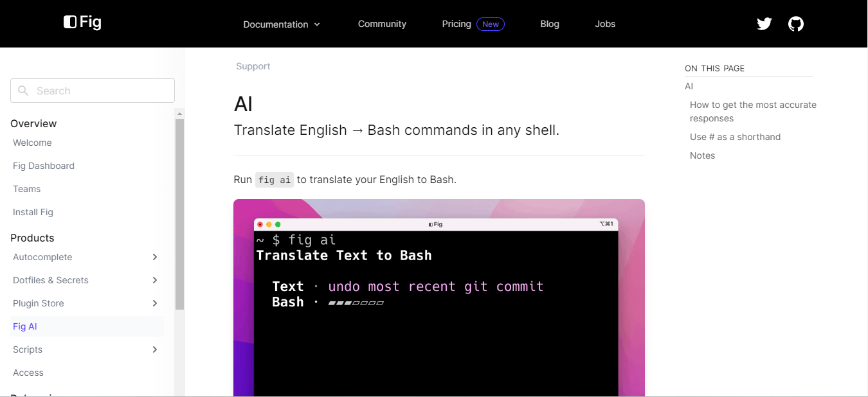
Task: Click the fig ai terminal demo image
Action: 439,297
